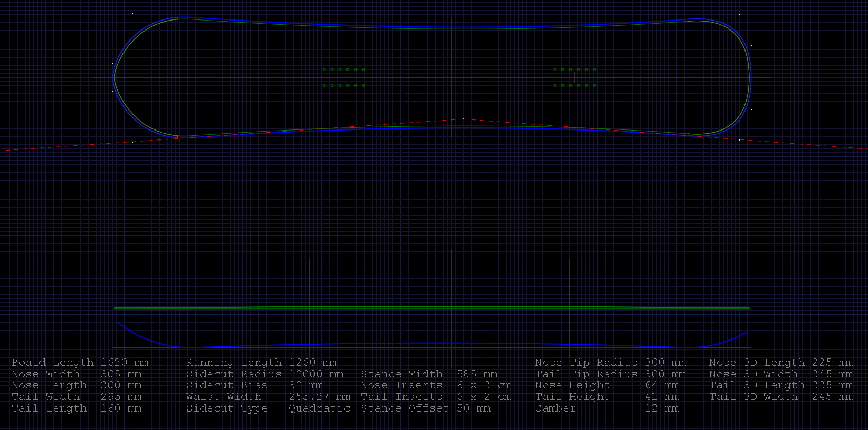Viewport: 868px width, 430px height.
Task: Click the right binding insert hole pattern
Action: coord(575,77)
